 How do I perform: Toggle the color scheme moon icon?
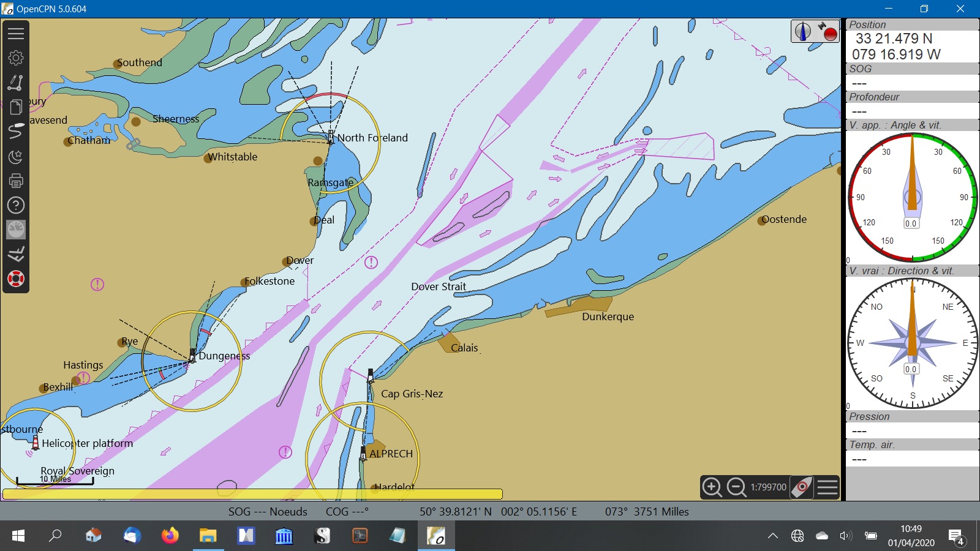click(16, 157)
